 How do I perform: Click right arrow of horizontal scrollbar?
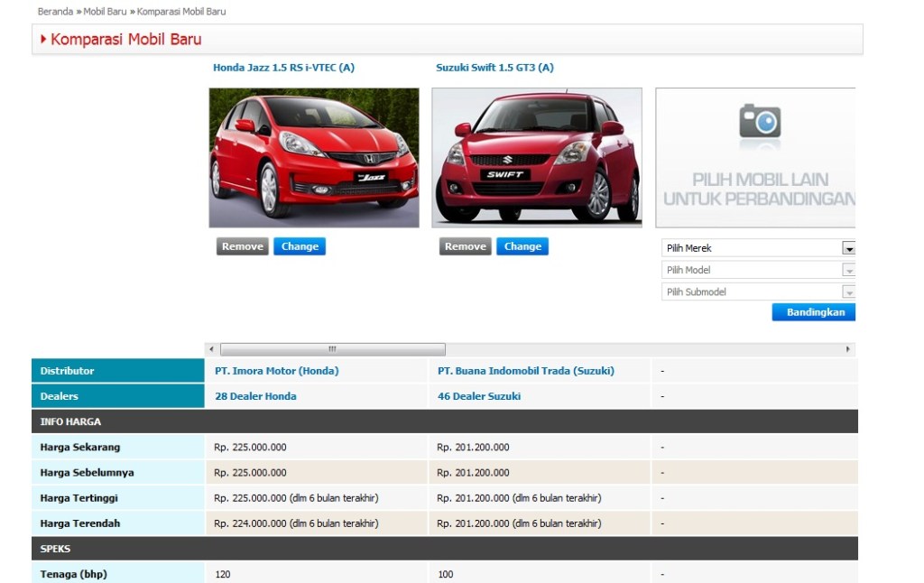tap(847, 349)
